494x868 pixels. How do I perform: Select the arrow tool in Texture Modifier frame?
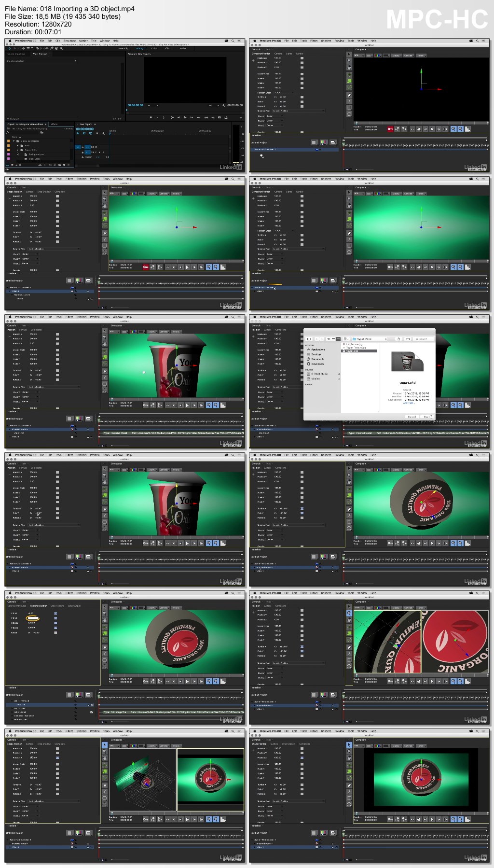pyautogui.click(x=105, y=607)
